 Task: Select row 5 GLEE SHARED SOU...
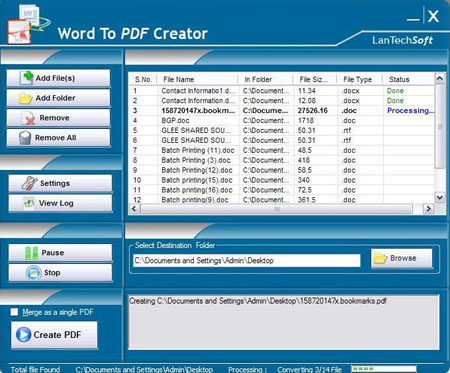[282, 130]
